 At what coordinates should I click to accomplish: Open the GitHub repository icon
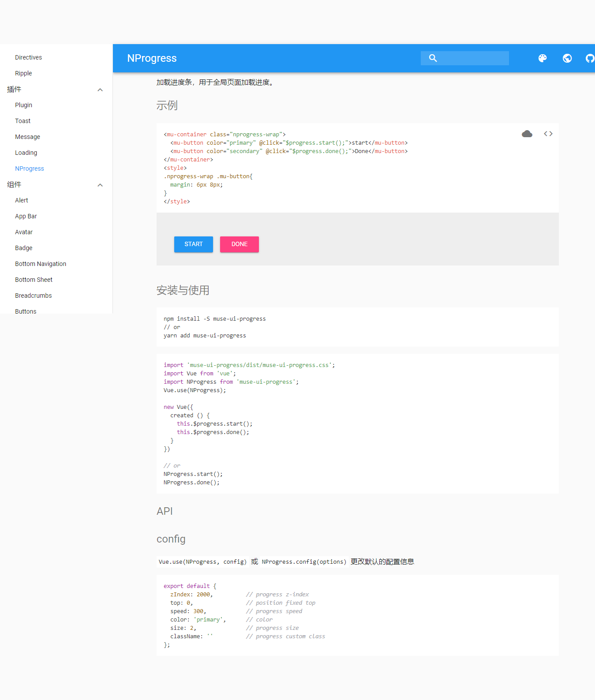(x=590, y=58)
